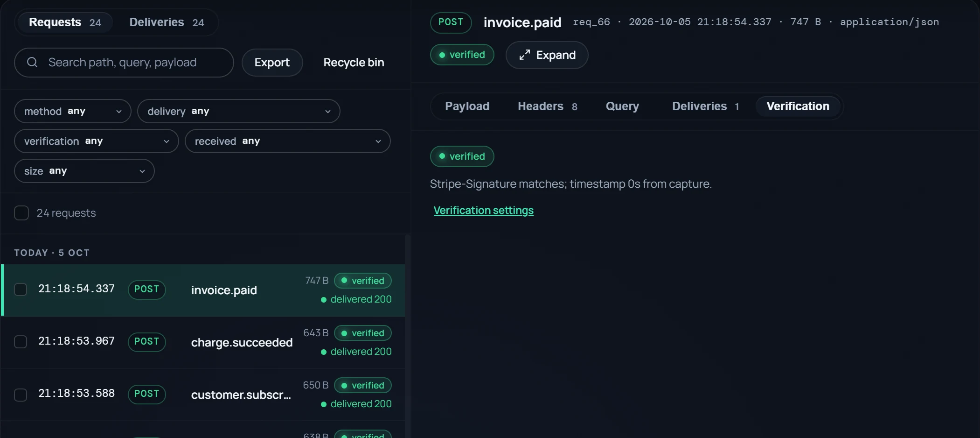Screen dimensions: 980x438
Task: Open the Deliveries 1 detail tab
Action: coord(705,106)
